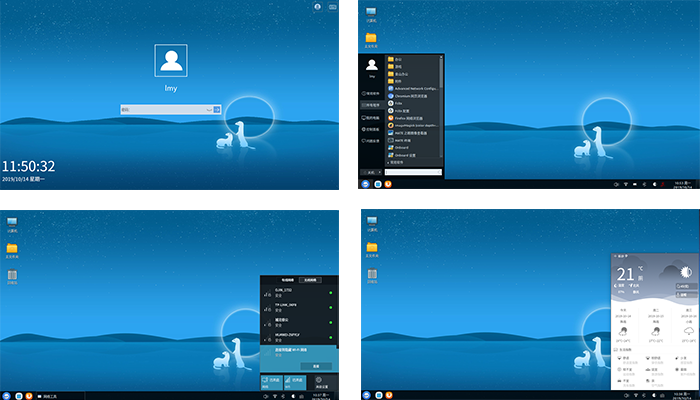Click the lmy user avatar on login screen
Image resolution: width=700 pixels, height=400 pixels.
(x=171, y=60)
